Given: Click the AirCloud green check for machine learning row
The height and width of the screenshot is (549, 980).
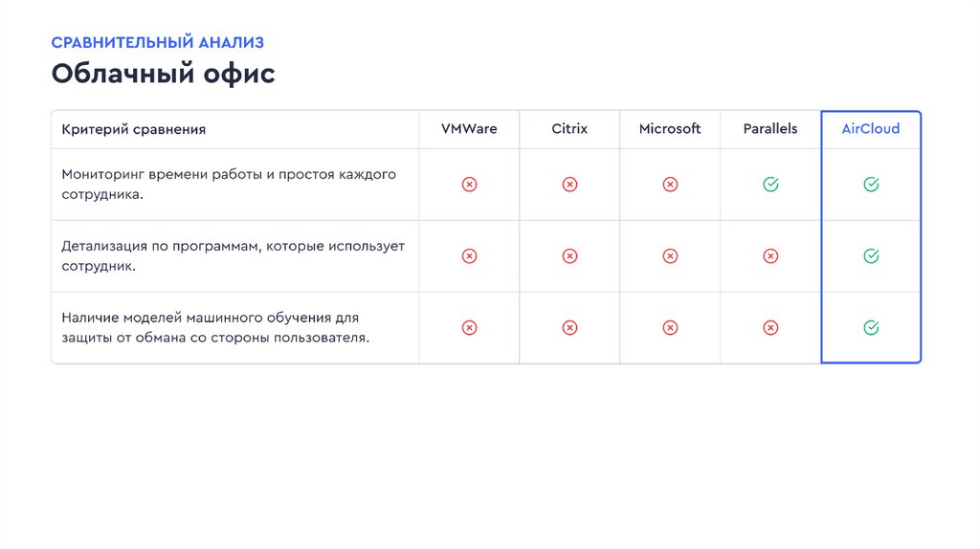Looking at the screenshot, I should [x=871, y=328].
